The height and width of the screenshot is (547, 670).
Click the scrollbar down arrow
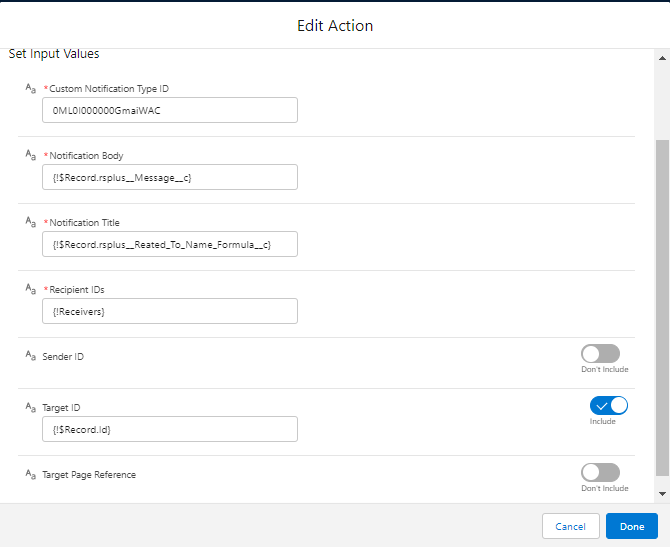662,494
